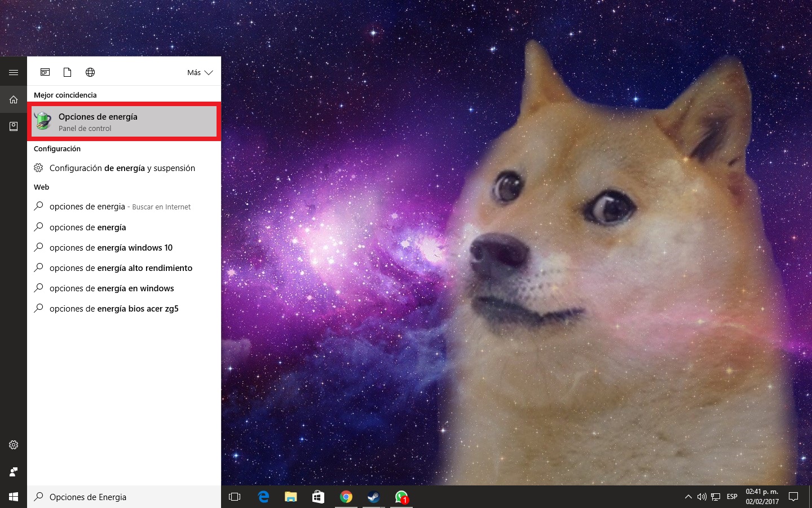Open the Cortana settings gear

[x=14, y=445]
